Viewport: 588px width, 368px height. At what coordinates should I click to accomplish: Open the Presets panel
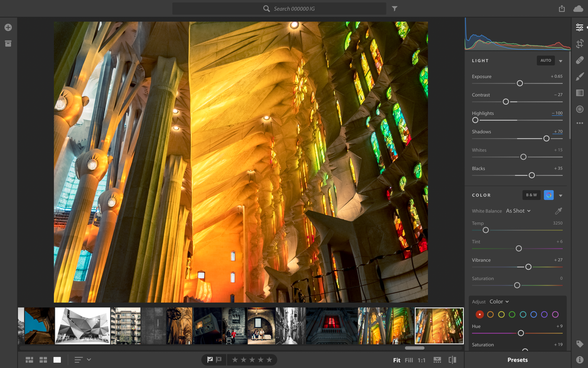517,360
